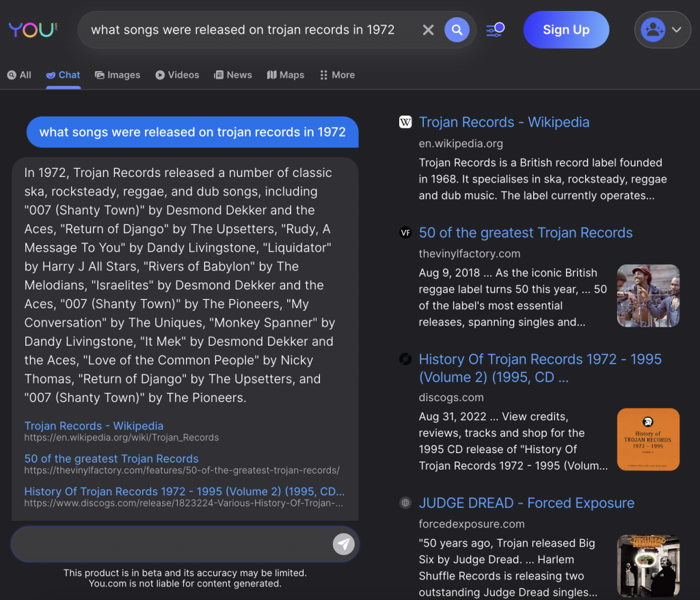Select the Chat tab
This screenshot has width=700, height=600.
(x=64, y=75)
